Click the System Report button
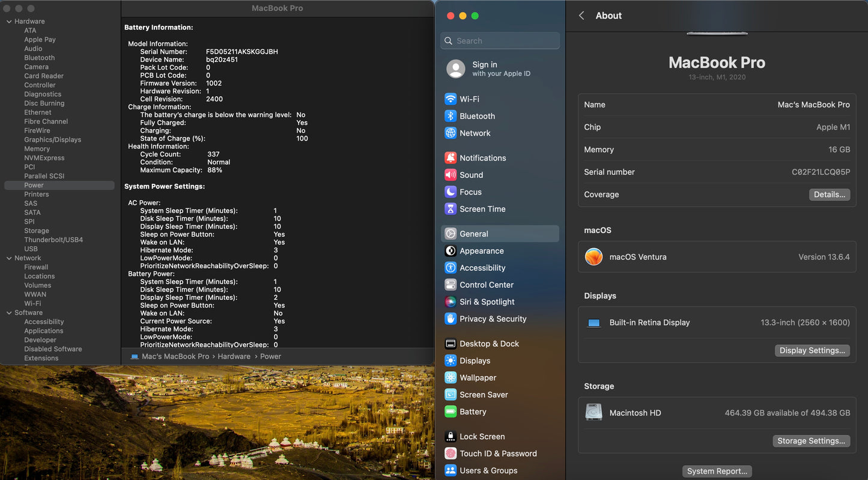This screenshot has height=480, width=868. pyautogui.click(x=717, y=472)
